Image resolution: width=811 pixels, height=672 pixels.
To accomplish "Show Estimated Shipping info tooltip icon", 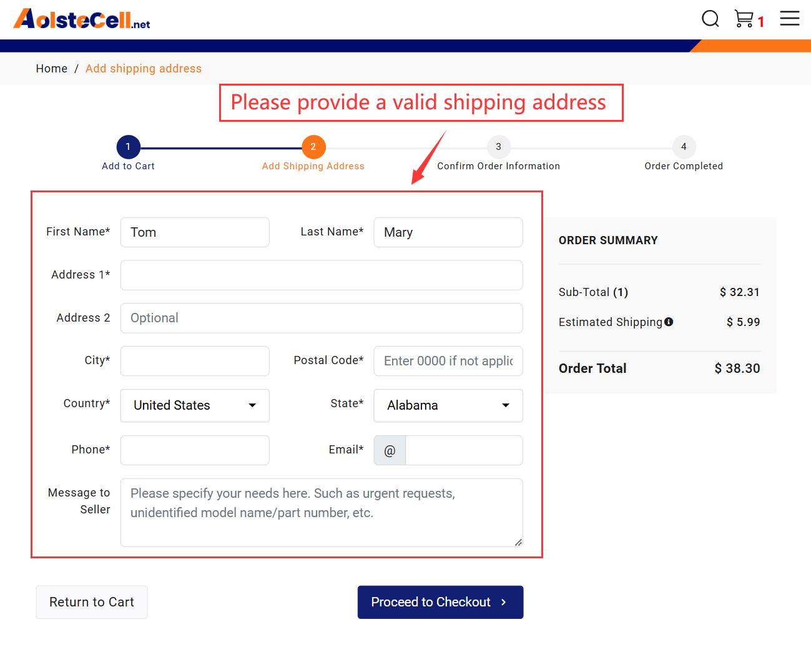I will [x=669, y=322].
